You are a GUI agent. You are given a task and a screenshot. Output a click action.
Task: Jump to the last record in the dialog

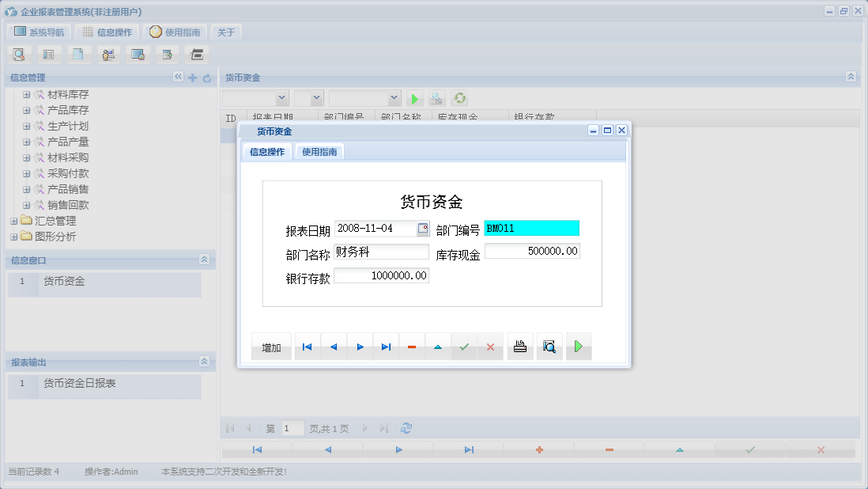[386, 346]
